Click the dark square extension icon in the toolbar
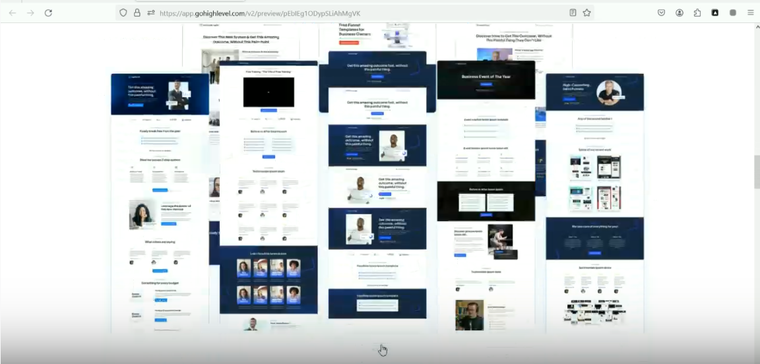This screenshot has width=760, height=364. 715,13
